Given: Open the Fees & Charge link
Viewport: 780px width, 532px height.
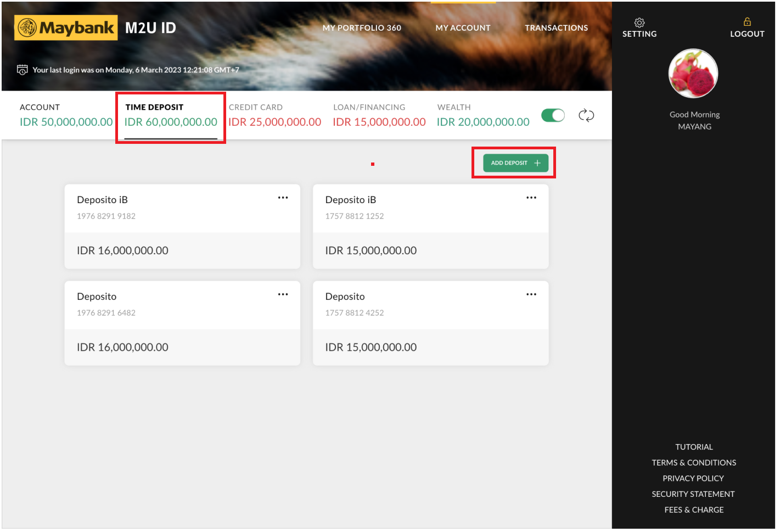Looking at the screenshot, I should (x=694, y=510).
